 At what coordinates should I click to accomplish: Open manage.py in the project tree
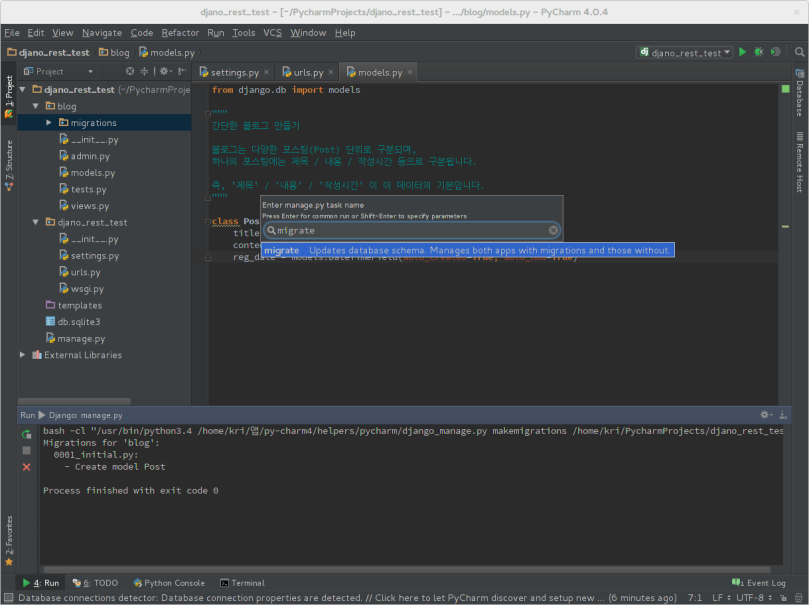coord(75,338)
